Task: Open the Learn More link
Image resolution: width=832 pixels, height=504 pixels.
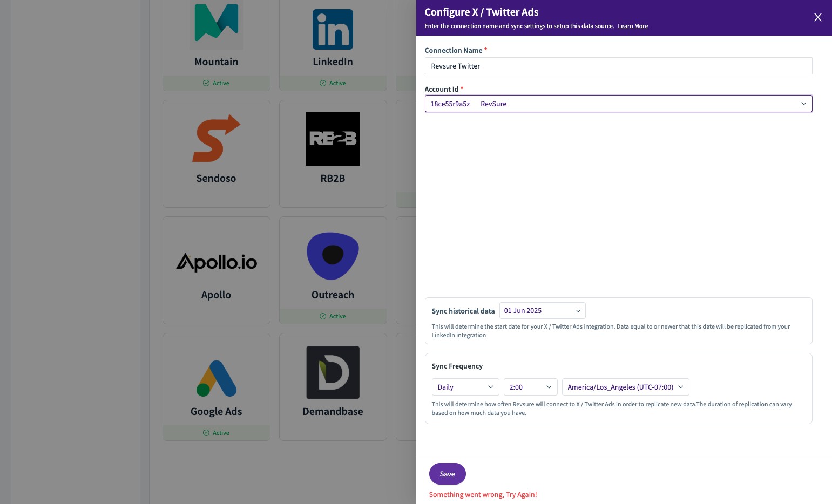Action: point(633,26)
